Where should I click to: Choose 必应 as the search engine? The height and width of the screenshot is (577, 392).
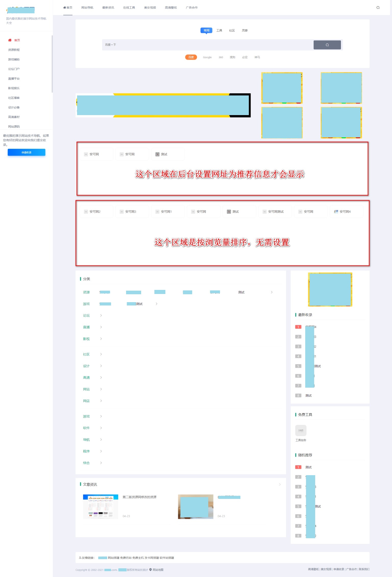pos(245,57)
